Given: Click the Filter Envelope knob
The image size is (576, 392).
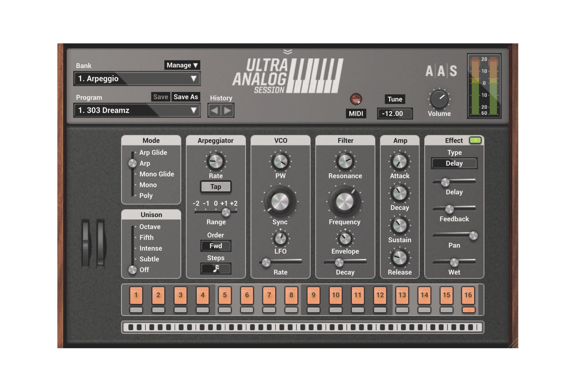Looking at the screenshot, I should pyautogui.click(x=345, y=239).
